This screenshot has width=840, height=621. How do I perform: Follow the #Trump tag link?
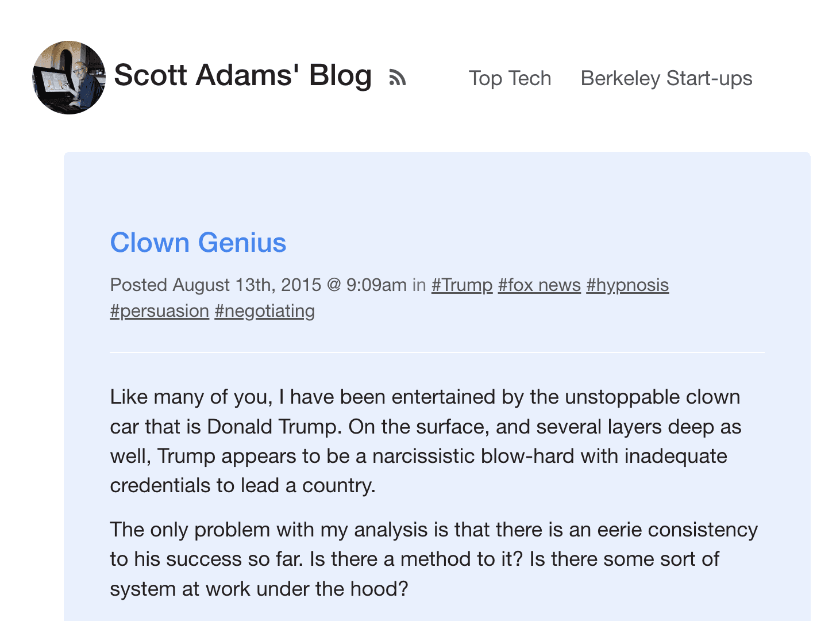coord(462,285)
